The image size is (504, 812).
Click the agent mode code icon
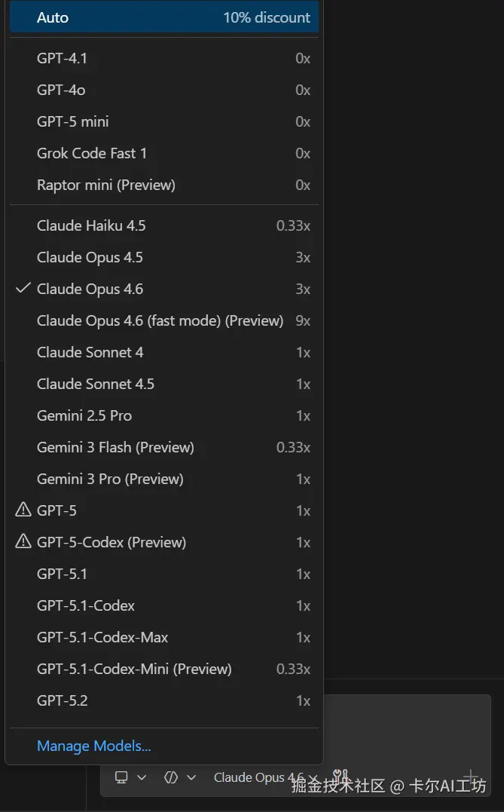(x=171, y=777)
